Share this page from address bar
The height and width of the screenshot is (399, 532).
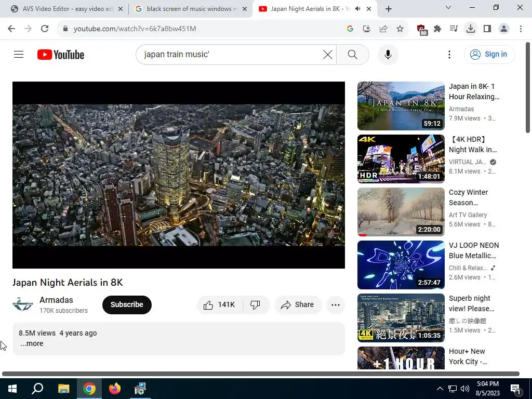(x=383, y=29)
